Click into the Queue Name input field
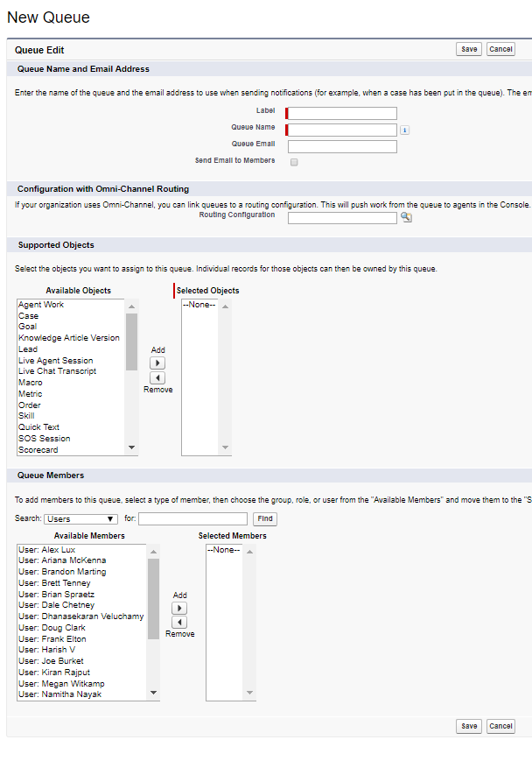The width and height of the screenshot is (532, 775). pos(342,130)
